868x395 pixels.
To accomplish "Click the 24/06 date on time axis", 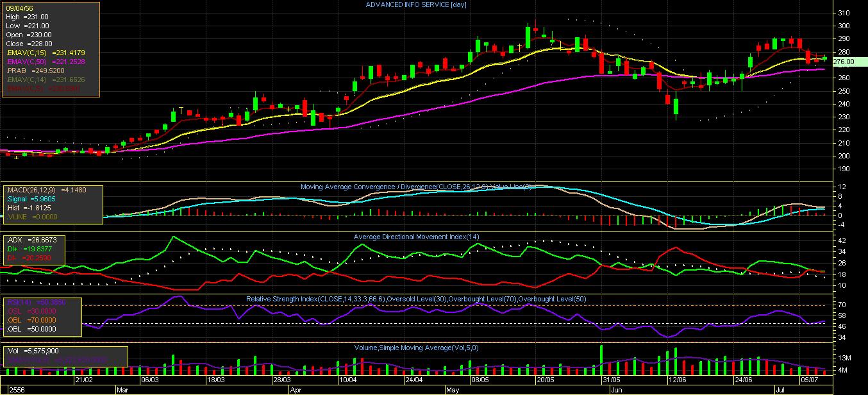I will point(743,380).
